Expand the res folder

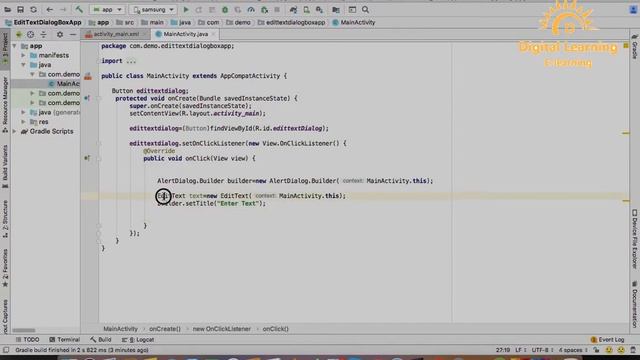pos(24,122)
